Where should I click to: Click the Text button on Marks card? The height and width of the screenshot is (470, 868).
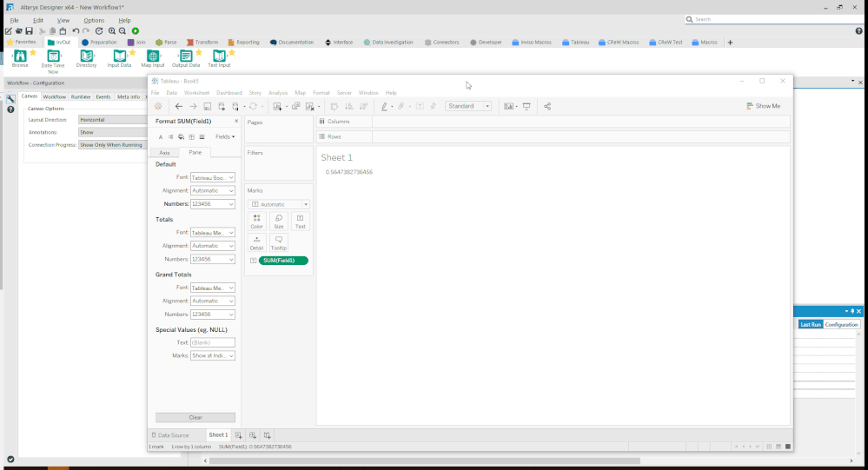pyautogui.click(x=300, y=222)
